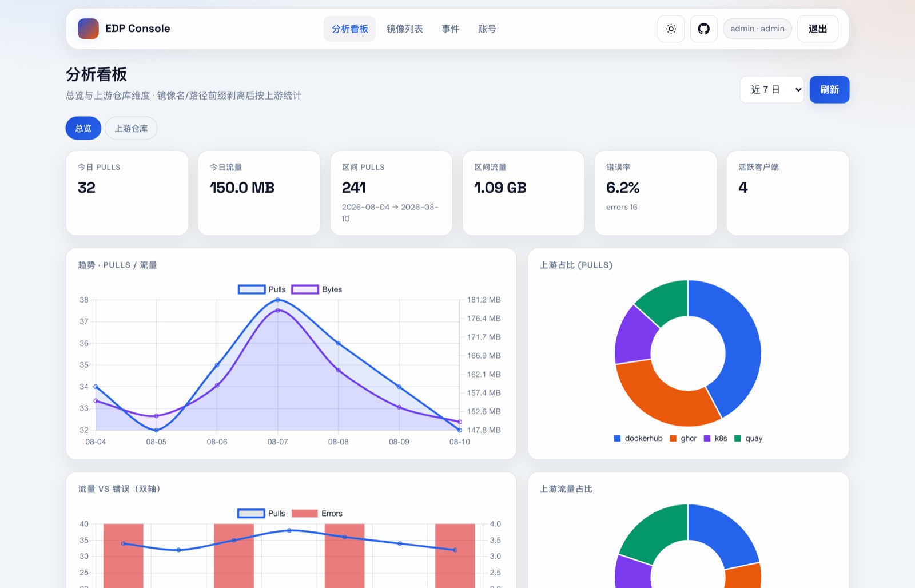This screenshot has width=915, height=588.
Task: Click the 今日流量 value 150.0 MB
Action: click(x=242, y=188)
